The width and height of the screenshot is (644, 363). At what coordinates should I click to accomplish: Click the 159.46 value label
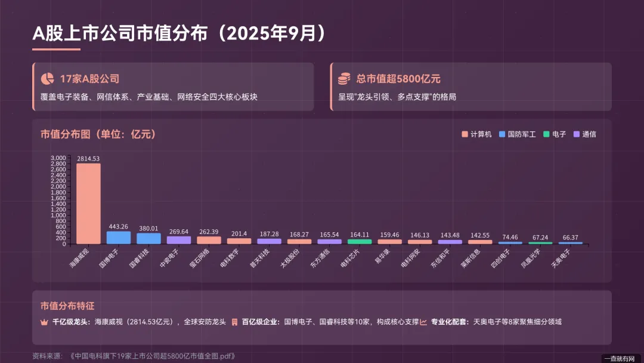click(389, 235)
